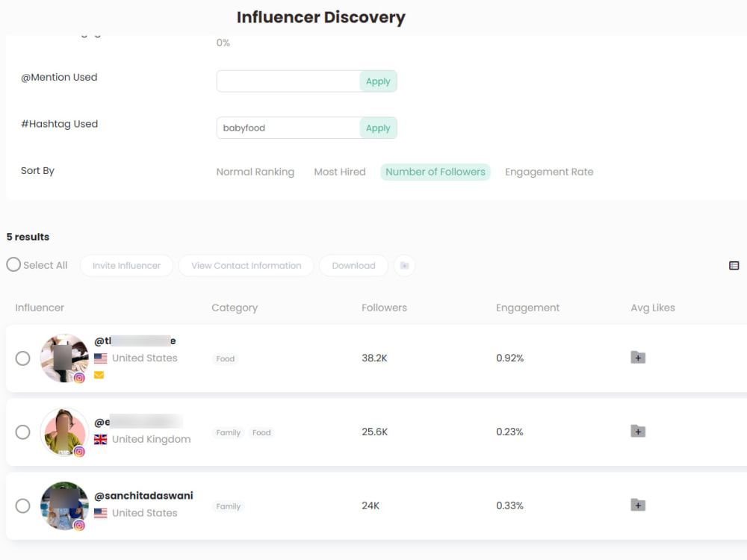Click Instagram badge on @sanchitadaswani avatar

[x=80, y=525]
